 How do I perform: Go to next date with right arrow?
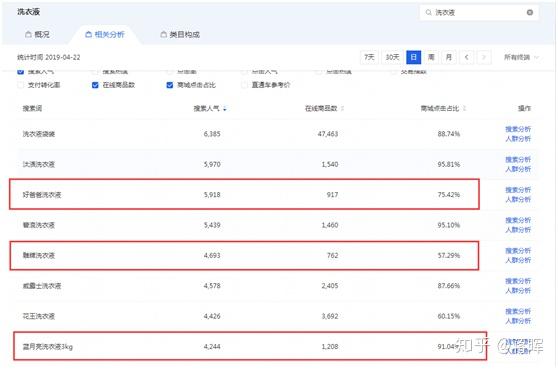484,57
